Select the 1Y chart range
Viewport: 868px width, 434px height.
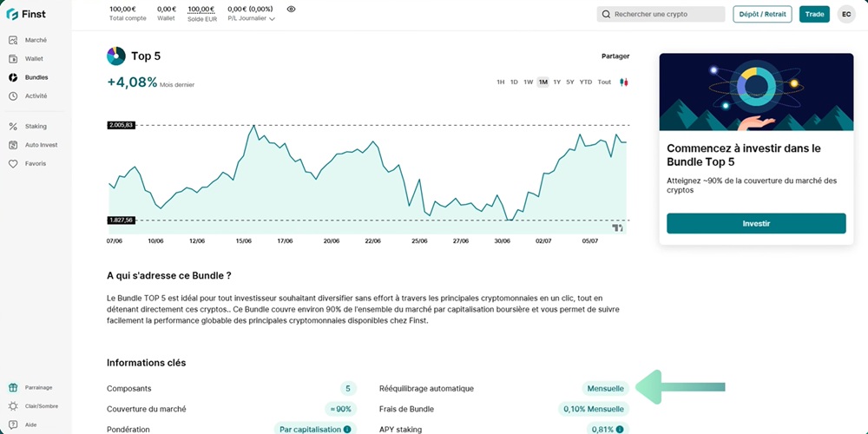pyautogui.click(x=557, y=82)
